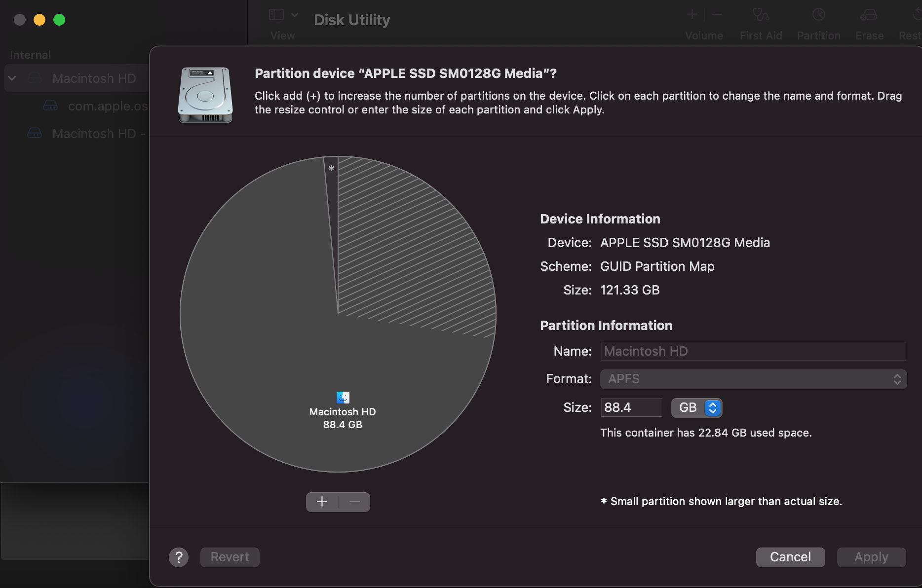
Task: Click the hard drive icon in dialog
Action: [205, 95]
